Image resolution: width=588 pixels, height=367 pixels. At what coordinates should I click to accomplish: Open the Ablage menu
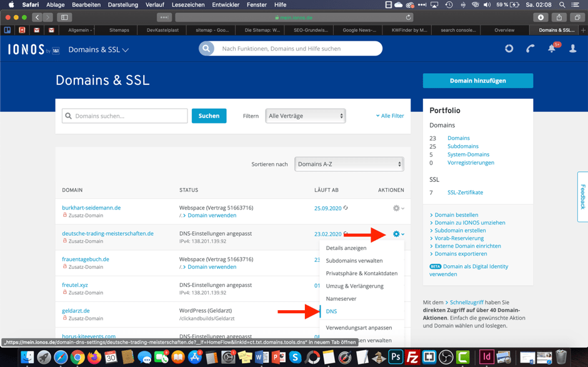point(56,5)
